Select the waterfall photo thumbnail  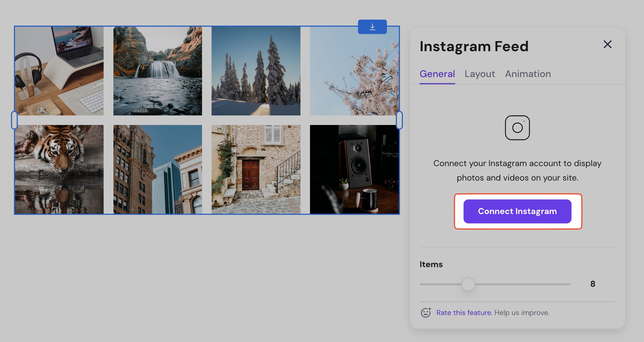point(158,71)
